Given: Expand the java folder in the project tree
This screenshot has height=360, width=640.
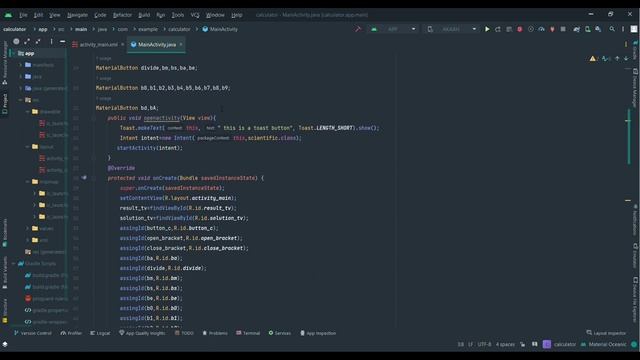Looking at the screenshot, I should coord(21,76).
